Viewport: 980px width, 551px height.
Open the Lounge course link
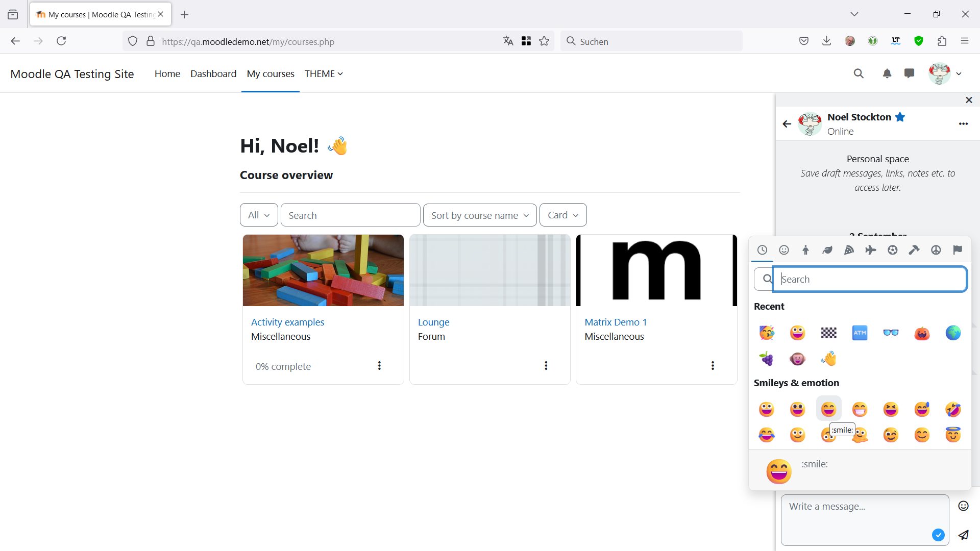pos(433,322)
